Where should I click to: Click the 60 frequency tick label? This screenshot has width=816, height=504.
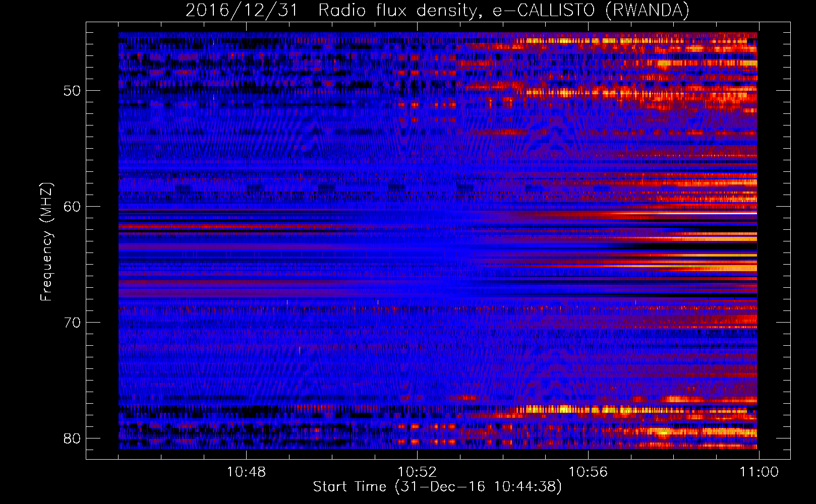click(72, 207)
